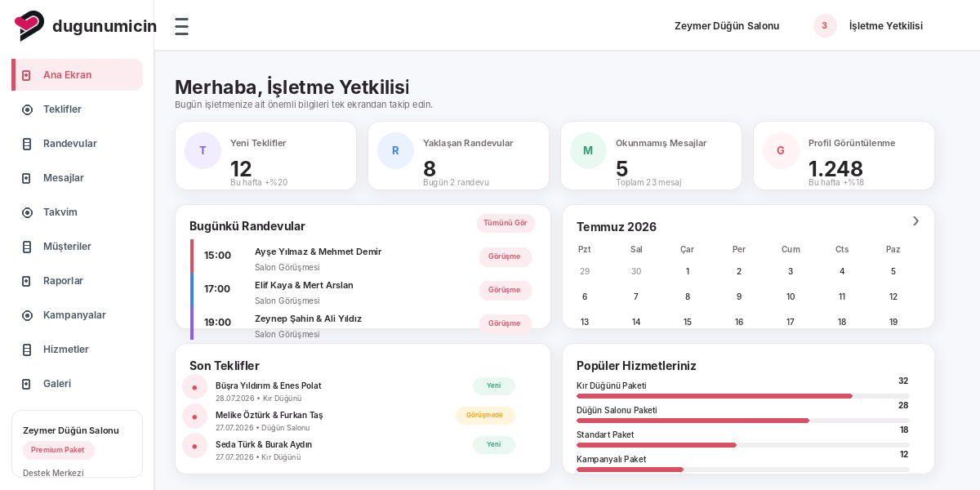
Task: Click the Görüşmede badge on Melike Öztürk offer
Action: click(x=485, y=415)
